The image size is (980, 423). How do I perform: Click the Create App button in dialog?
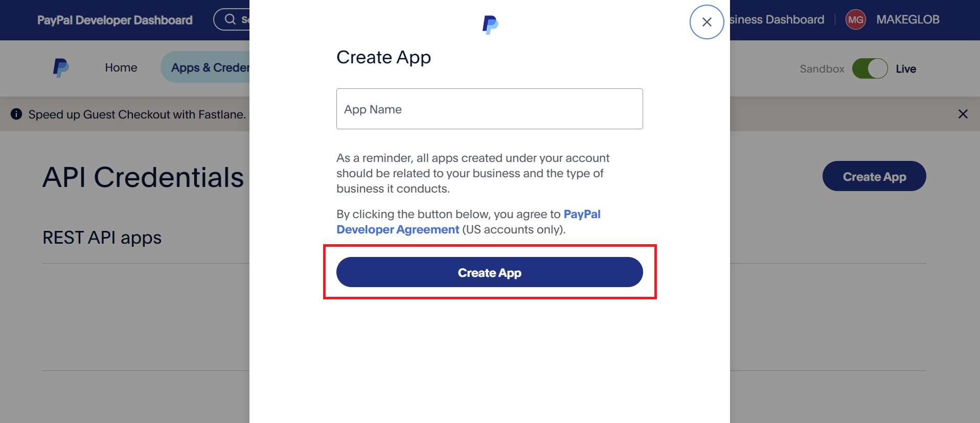pos(489,272)
